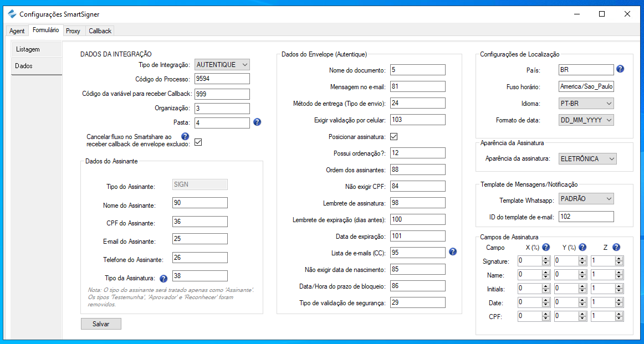Click Ordem dos assinantes field
The width and height of the screenshot is (644, 344).
coord(418,170)
